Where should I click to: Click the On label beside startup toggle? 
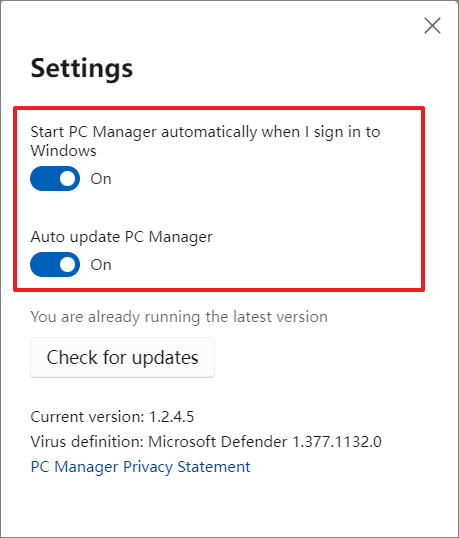coord(101,179)
